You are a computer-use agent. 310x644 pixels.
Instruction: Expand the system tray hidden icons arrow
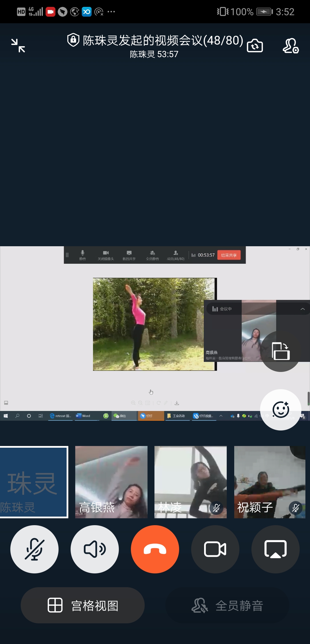tap(221, 416)
